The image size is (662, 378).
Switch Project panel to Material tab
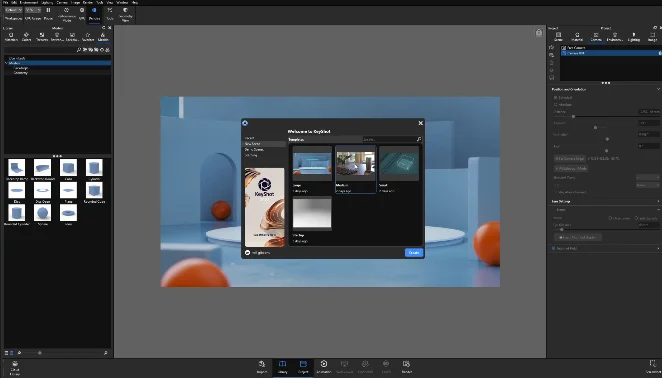(577, 37)
